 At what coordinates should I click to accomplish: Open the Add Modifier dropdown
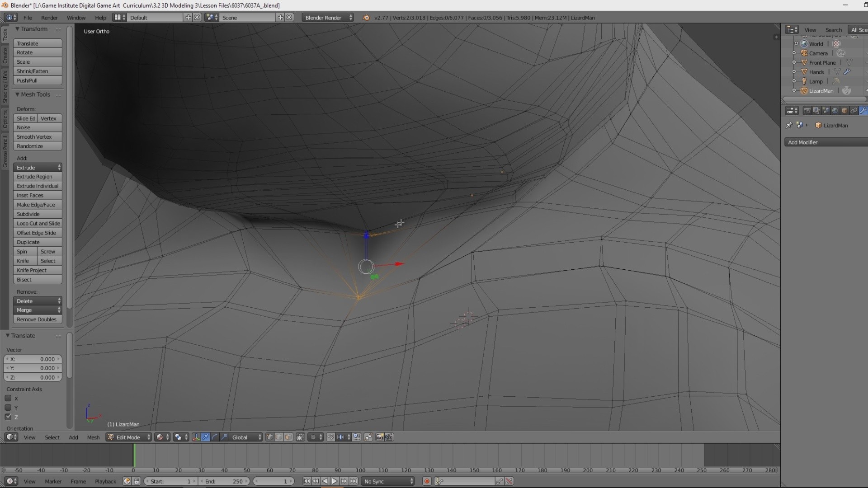[826, 142]
